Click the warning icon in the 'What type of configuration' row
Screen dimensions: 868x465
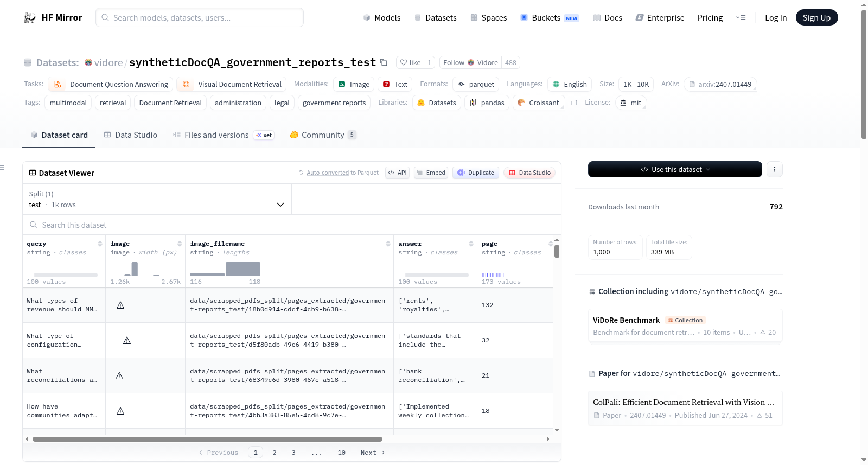[127, 341]
